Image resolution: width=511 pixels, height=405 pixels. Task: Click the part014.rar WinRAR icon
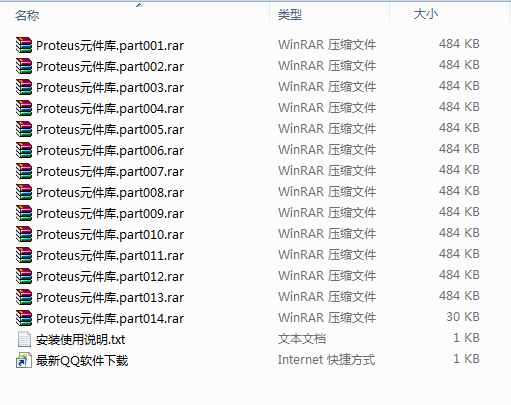click(x=24, y=318)
